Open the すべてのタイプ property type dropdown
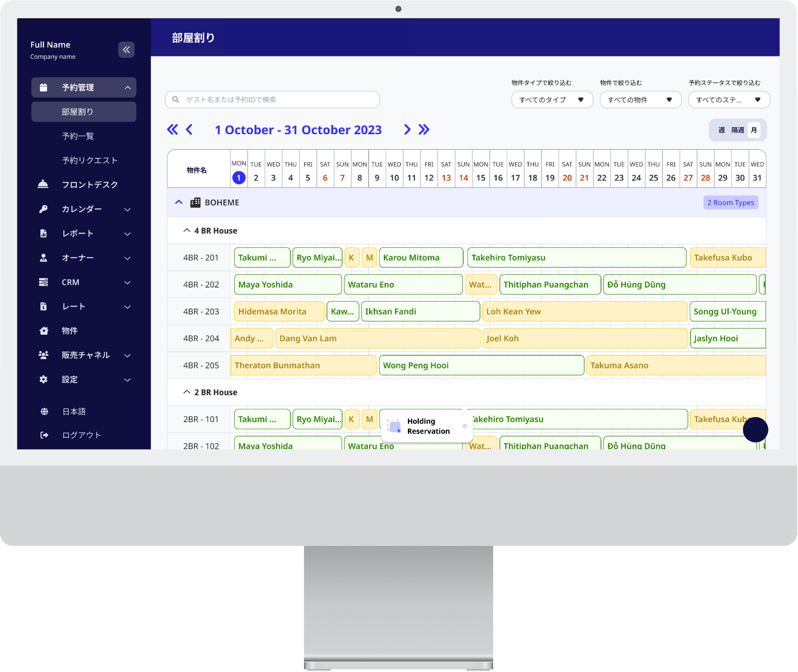 (552, 100)
